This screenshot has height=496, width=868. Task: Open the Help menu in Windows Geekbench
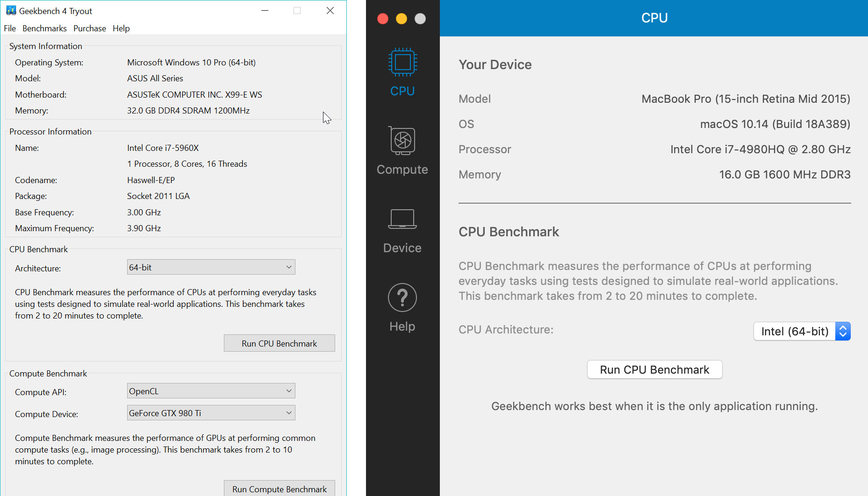click(x=121, y=28)
